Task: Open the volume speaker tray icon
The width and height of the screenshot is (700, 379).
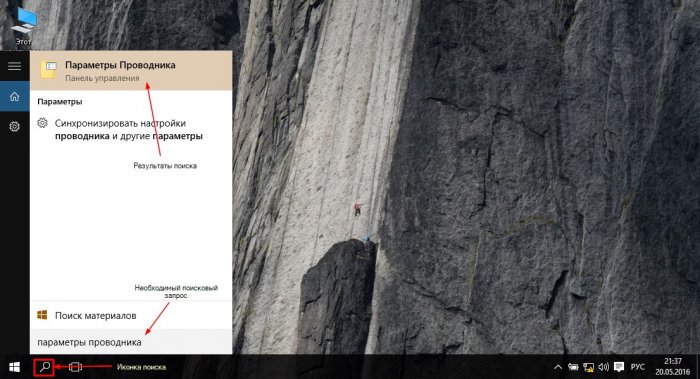Action: pos(604,367)
